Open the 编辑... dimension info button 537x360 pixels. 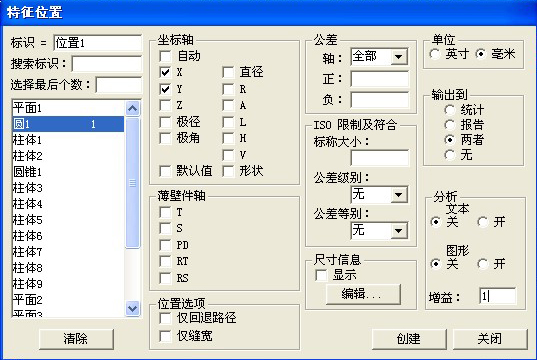click(x=363, y=294)
